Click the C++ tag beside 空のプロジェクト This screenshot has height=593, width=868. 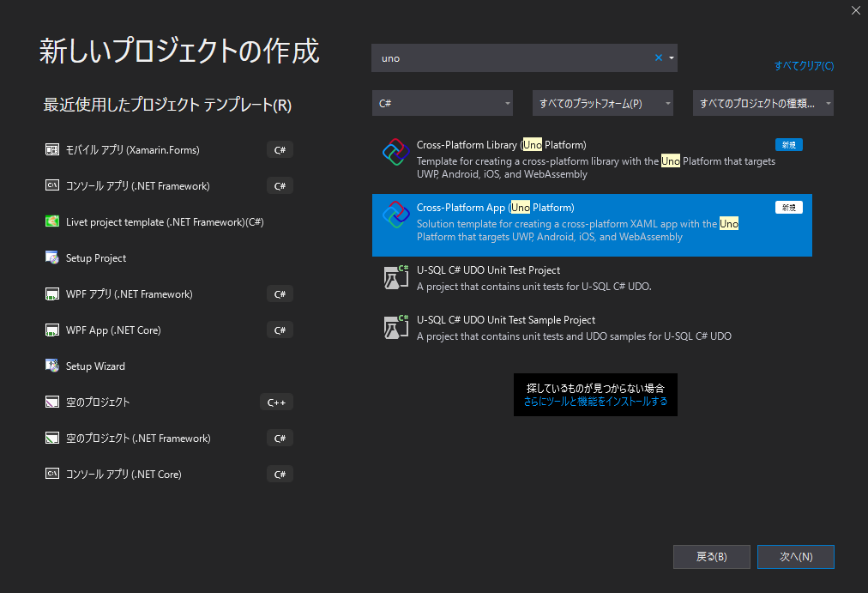pos(276,402)
